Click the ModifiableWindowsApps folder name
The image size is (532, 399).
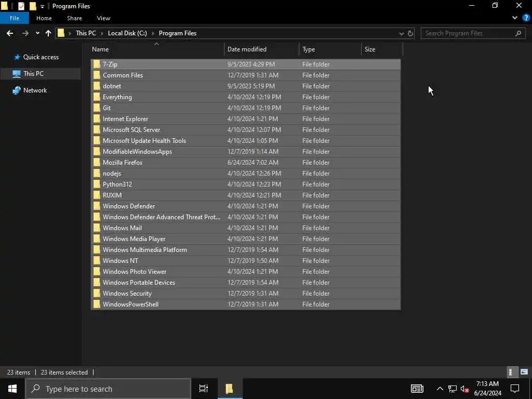[137, 152]
